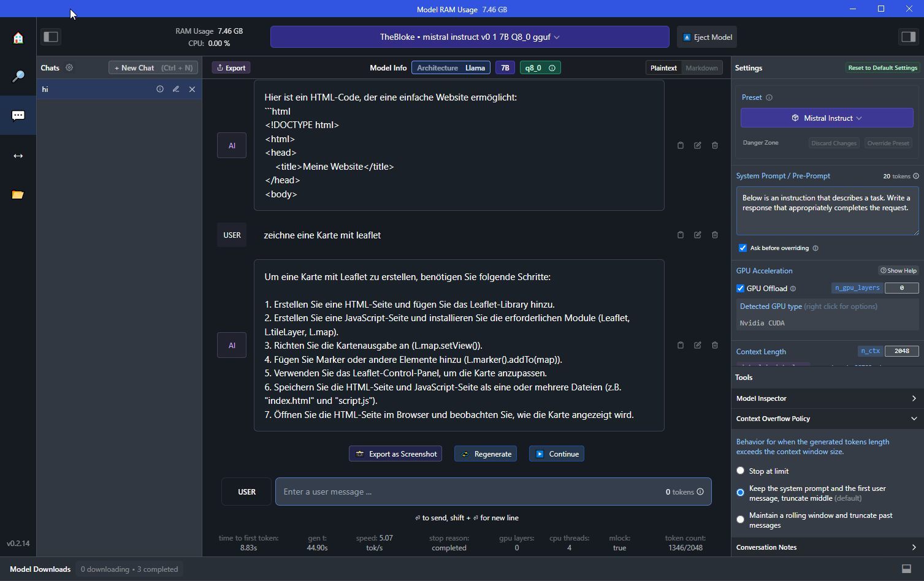Viewport: 924px width, 581px height.
Task: Click Reset to Default Settings
Action: 882,68
